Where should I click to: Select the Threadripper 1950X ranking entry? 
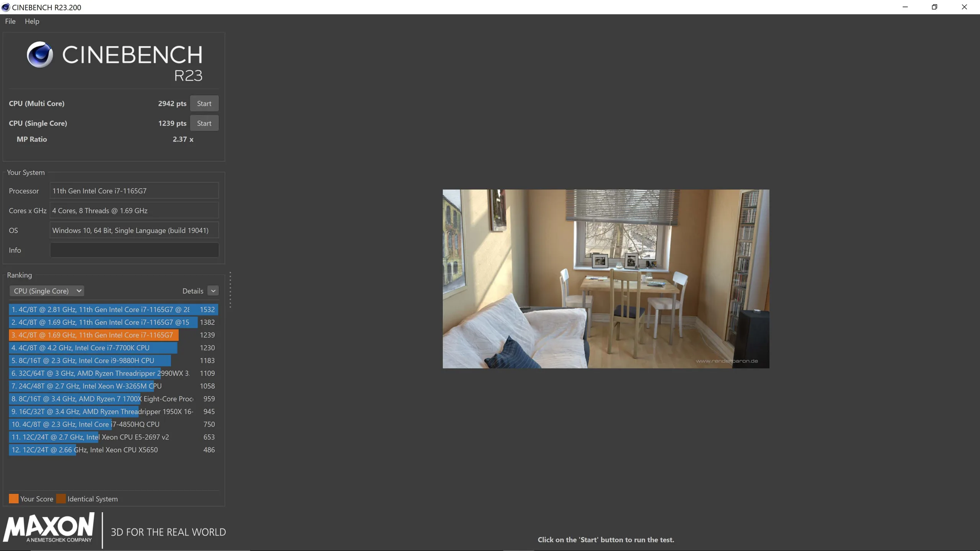click(114, 411)
